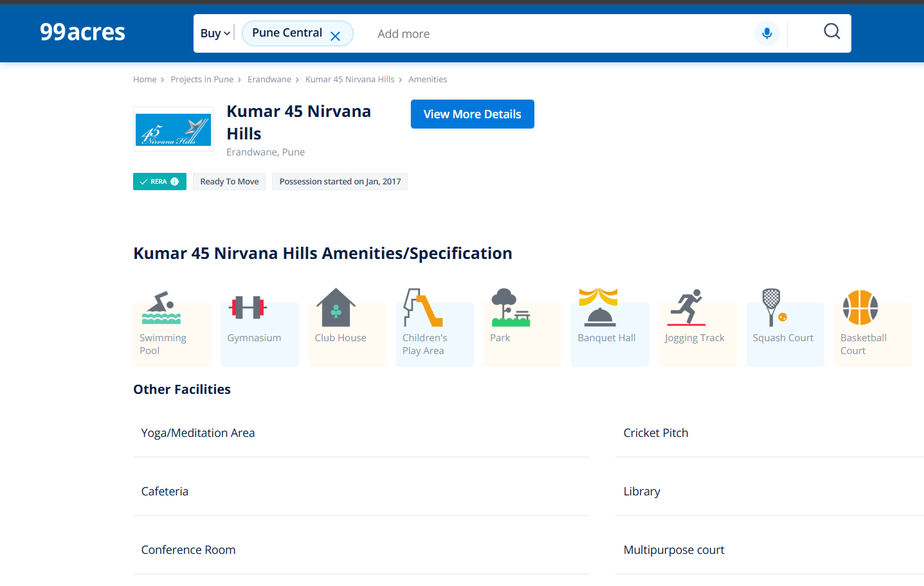Click the search magnifier icon
Screen dimensions: 924x586
pos(831,31)
